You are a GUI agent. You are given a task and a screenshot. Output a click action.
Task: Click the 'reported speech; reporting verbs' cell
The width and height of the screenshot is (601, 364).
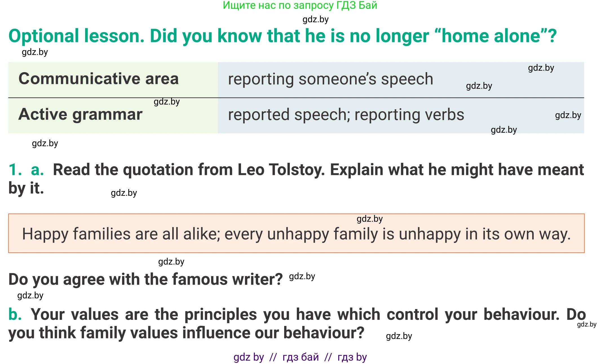click(x=346, y=115)
